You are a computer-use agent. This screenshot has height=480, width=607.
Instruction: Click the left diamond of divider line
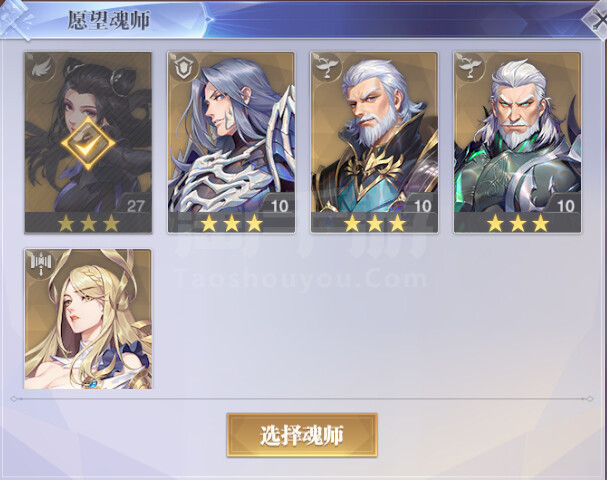pos(14,399)
